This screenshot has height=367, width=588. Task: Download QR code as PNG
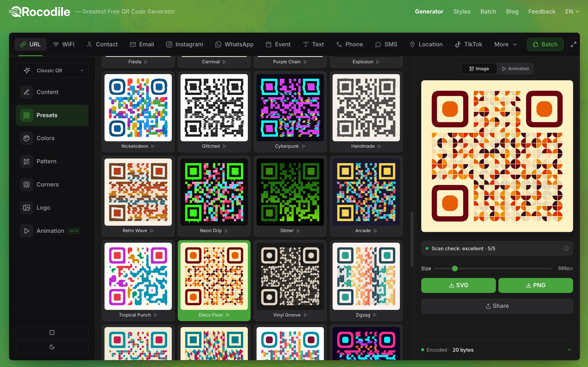536,285
